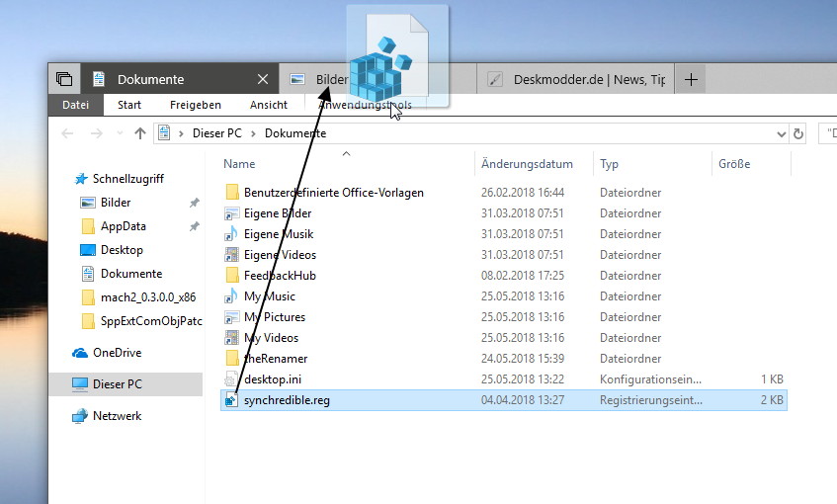The width and height of the screenshot is (837, 504).
Task: Click the pin icon beside Bilder shortcut
Action: [195, 203]
